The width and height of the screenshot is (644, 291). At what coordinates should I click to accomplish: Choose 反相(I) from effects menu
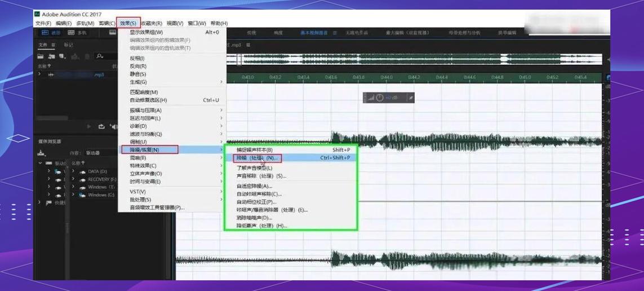pos(172,58)
